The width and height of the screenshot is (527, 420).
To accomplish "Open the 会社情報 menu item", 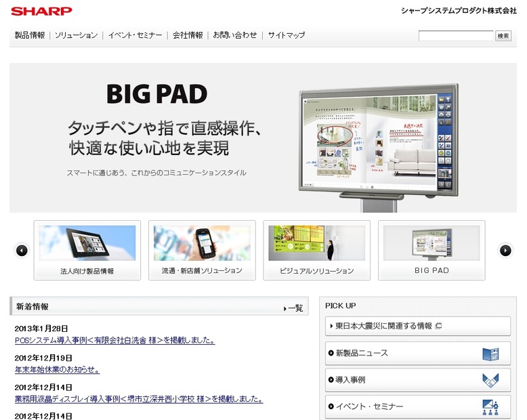I will (x=188, y=35).
